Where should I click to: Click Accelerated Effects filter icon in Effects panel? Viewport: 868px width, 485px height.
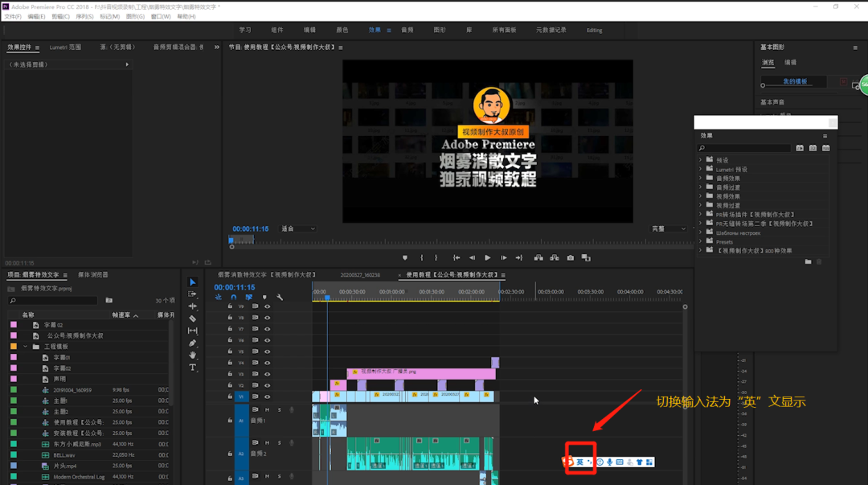point(800,148)
